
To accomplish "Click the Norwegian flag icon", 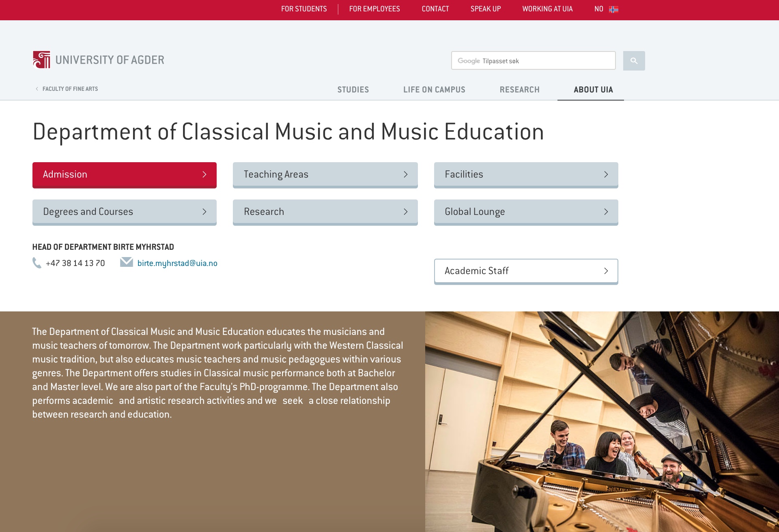I will click(x=613, y=9).
